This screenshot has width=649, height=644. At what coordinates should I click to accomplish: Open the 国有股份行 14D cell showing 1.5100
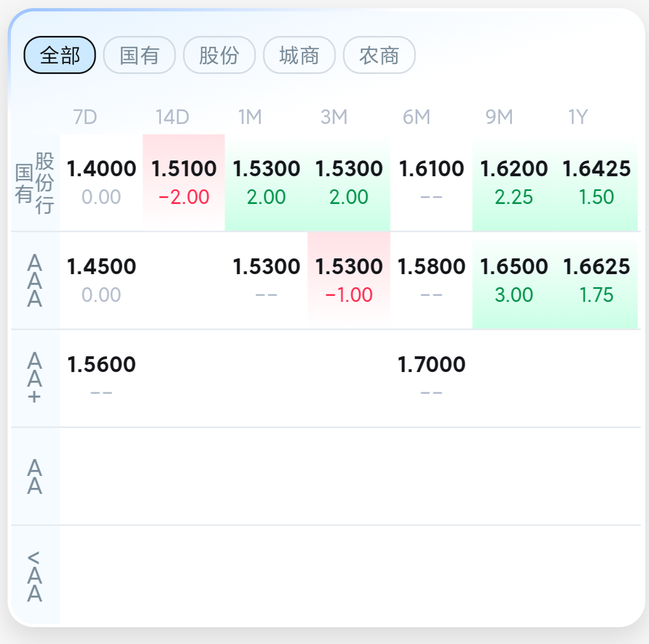click(x=184, y=183)
